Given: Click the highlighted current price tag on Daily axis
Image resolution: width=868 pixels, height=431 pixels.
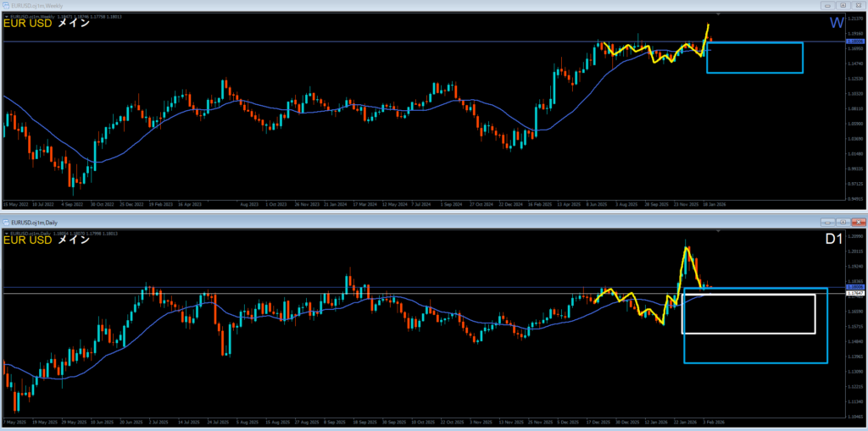Looking at the screenshot, I should pos(855,289).
